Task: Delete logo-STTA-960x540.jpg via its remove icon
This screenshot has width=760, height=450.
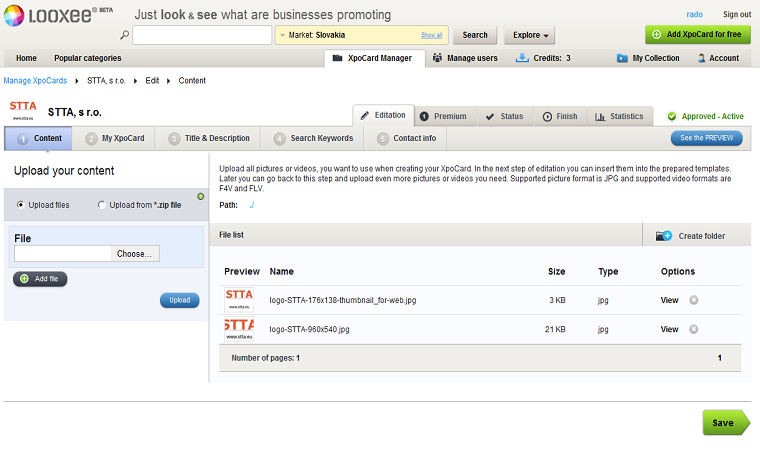Action: pos(694,329)
